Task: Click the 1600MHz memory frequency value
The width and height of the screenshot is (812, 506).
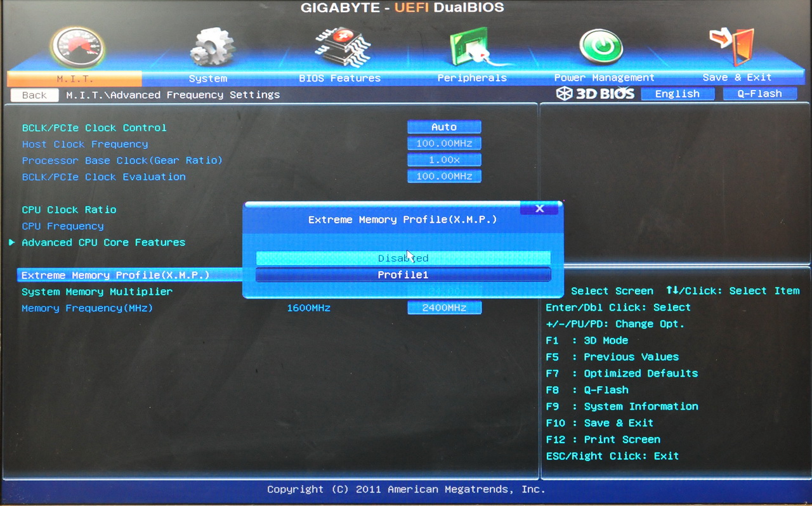Action: (309, 308)
